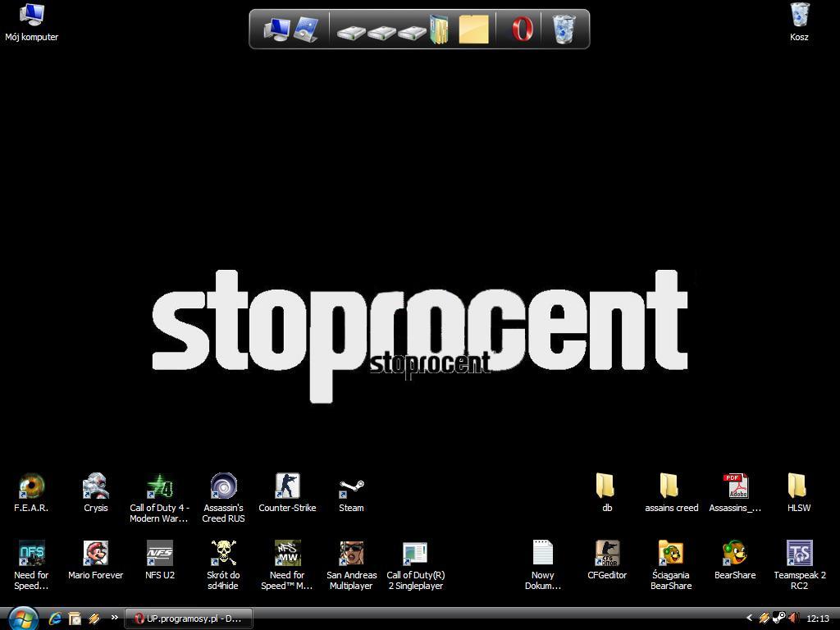The height and width of the screenshot is (630, 840).
Task: Select the NFS U2 shortcut
Action: pos(160,559)
